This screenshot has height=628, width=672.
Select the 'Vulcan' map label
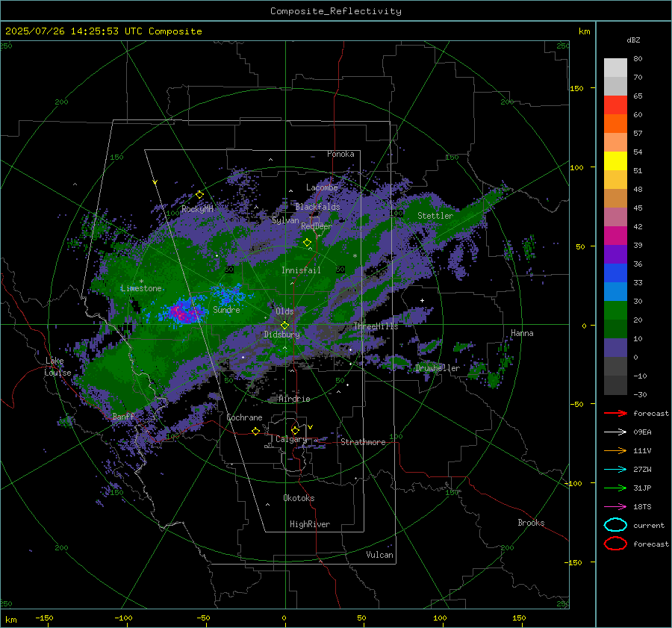pyautogui.click(x=380, y=555)
